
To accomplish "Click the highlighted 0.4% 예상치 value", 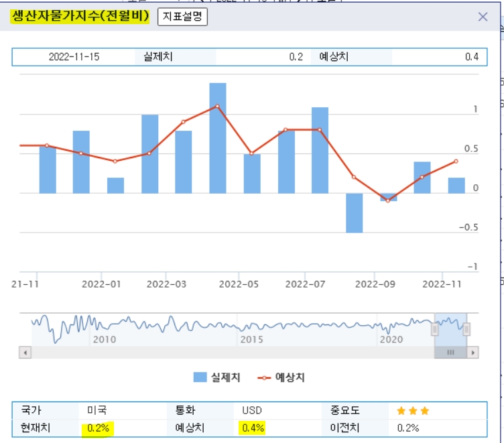I will (253, 428).
